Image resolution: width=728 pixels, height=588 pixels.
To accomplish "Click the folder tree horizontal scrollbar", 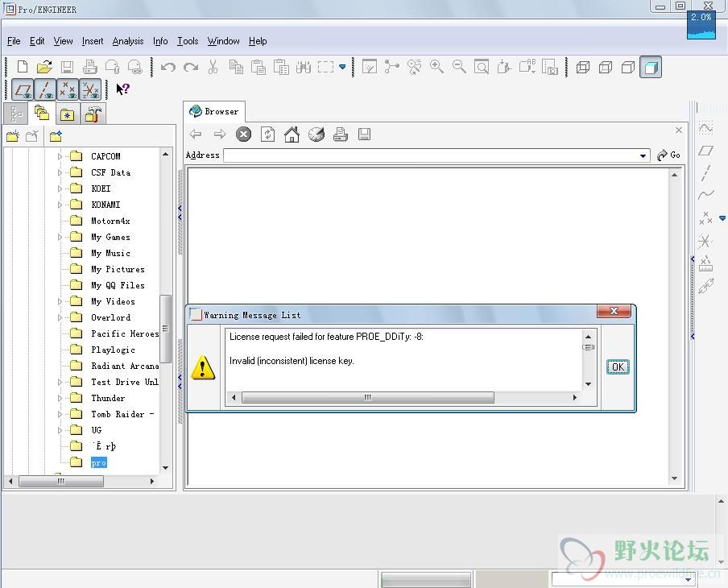I will point(61,482).
